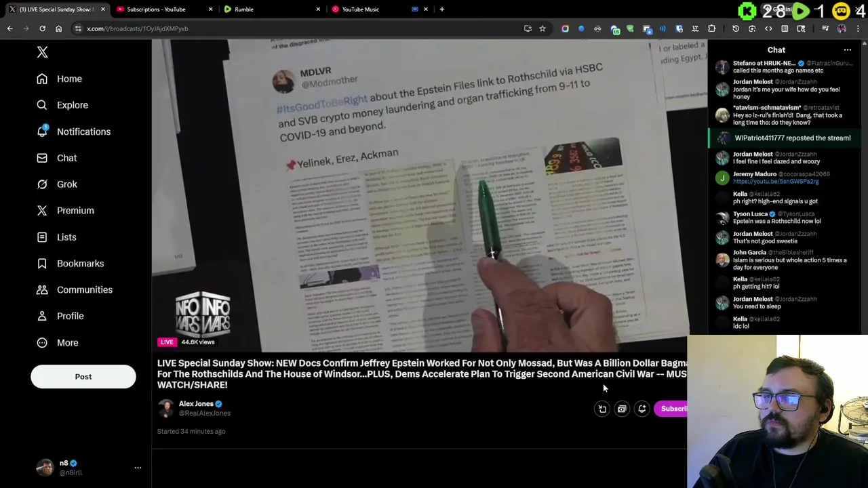Viewport: 868px width, 488px height.
Task: Open the browser side panel icon
Action: point(785,28)
